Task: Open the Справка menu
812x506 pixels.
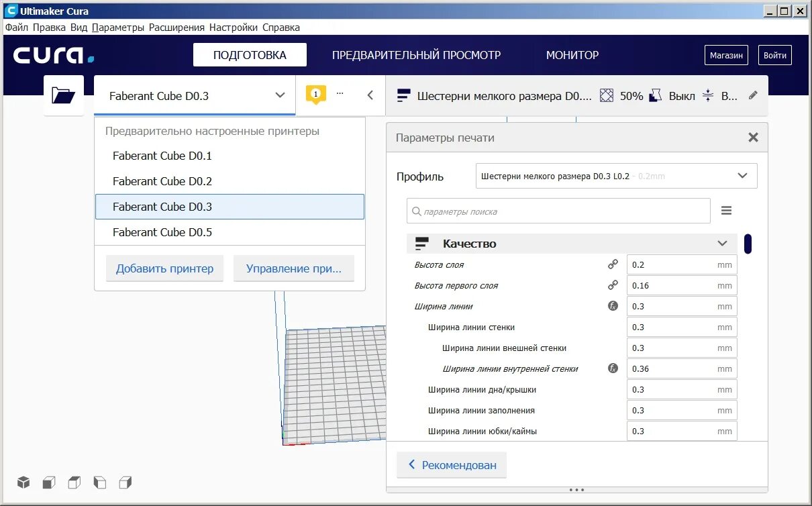Action: [x=281, y=28]
